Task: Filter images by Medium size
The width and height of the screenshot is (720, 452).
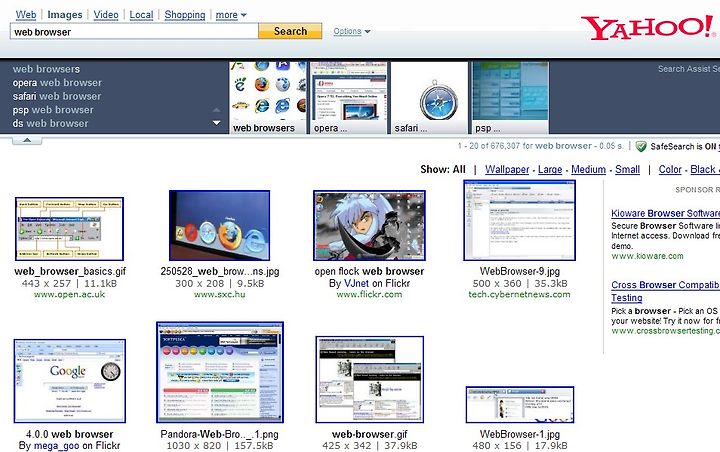Action: pos(588,170)
